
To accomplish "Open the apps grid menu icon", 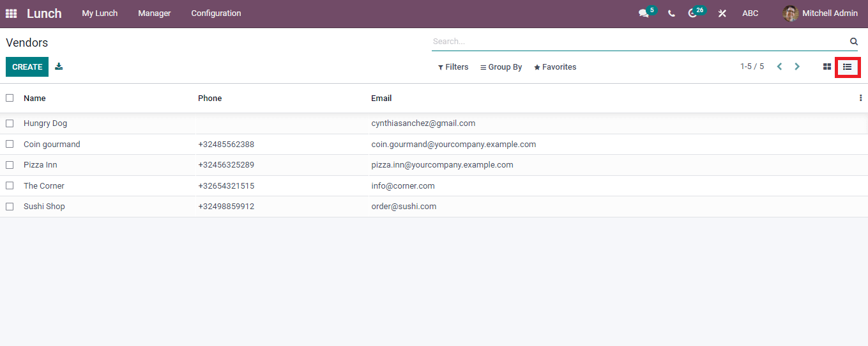I will pyautogui.click(x=11, y=13).
